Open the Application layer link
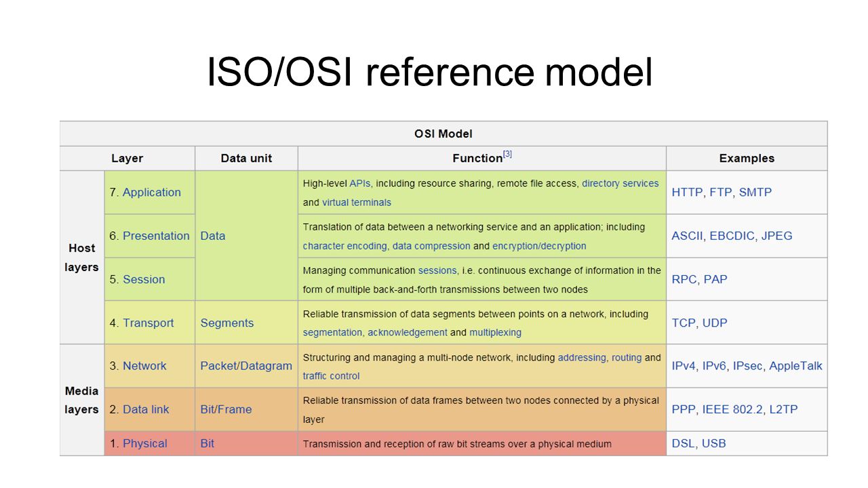Viewport: 868px width, 488px height. coord(151,192)
